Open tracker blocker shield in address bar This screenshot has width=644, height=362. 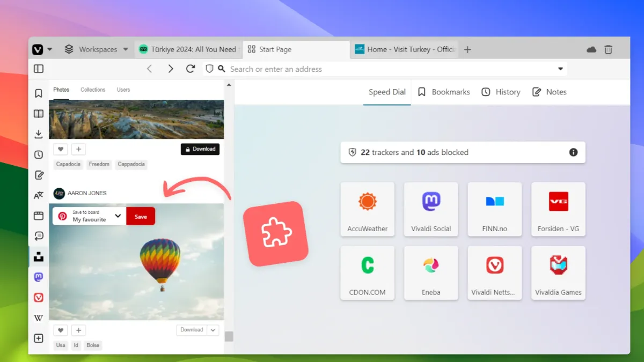(x=210, y=69)
